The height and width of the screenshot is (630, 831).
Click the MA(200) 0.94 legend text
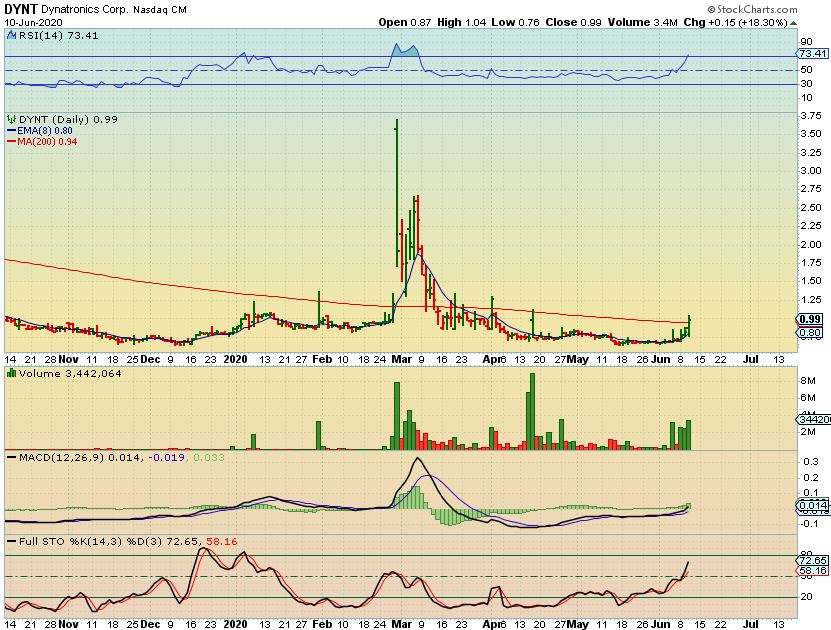click(47, 141)
